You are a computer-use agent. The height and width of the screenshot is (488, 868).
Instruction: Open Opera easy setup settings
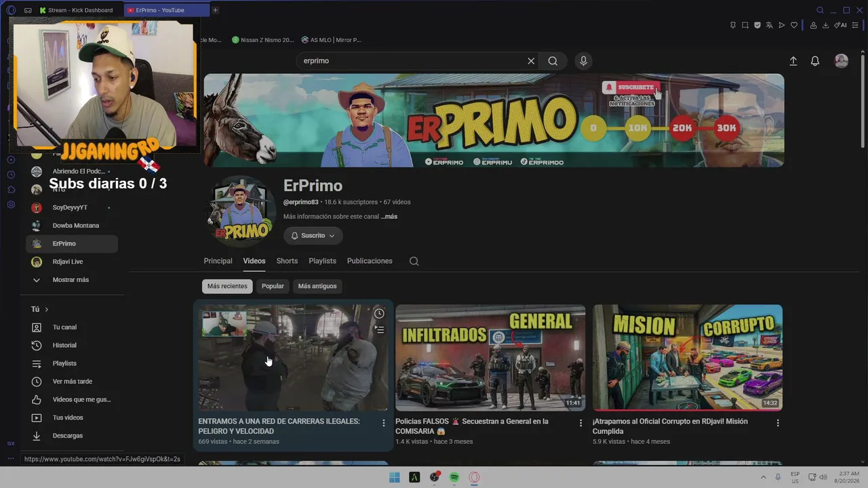[x=855, y=25]
